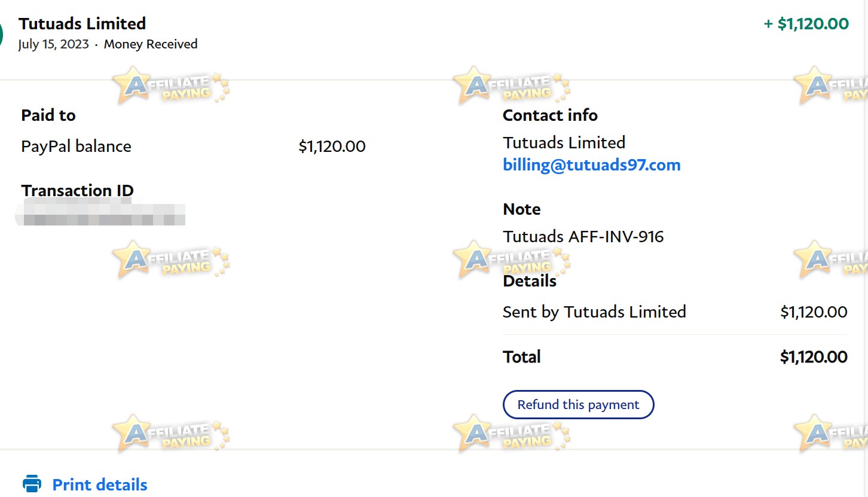Screen dimensions: 868x497
Task: Select the bold Total amount $1,120.00
Action: [814, 357]
